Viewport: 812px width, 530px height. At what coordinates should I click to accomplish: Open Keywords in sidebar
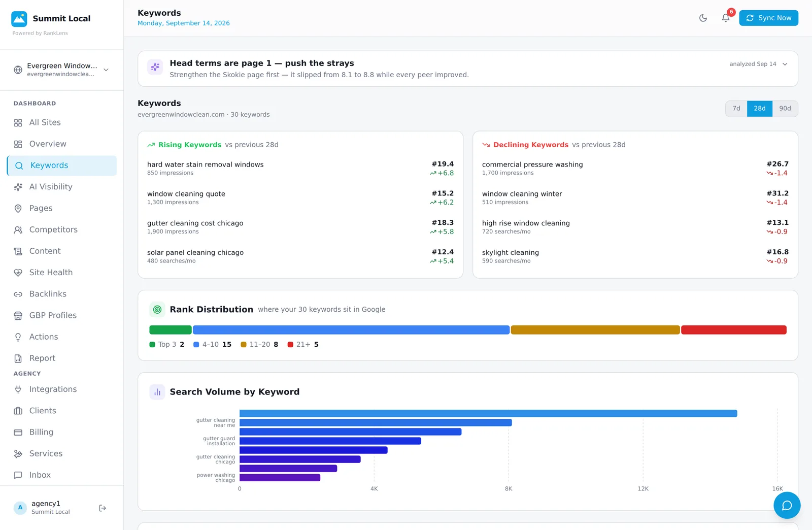pyautogui.click(x=61, y=165)
